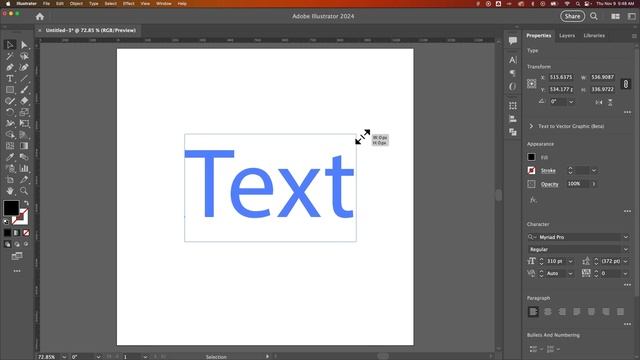The height and width of the screenshot is (360, 640).
Task: Open Edit Toolbar three-dots at toolbar bottom
Action: point(17,271)
